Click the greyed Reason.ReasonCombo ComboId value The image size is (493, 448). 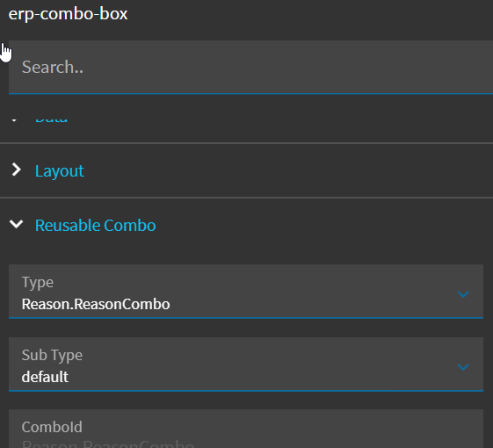(x=108, y=444)
